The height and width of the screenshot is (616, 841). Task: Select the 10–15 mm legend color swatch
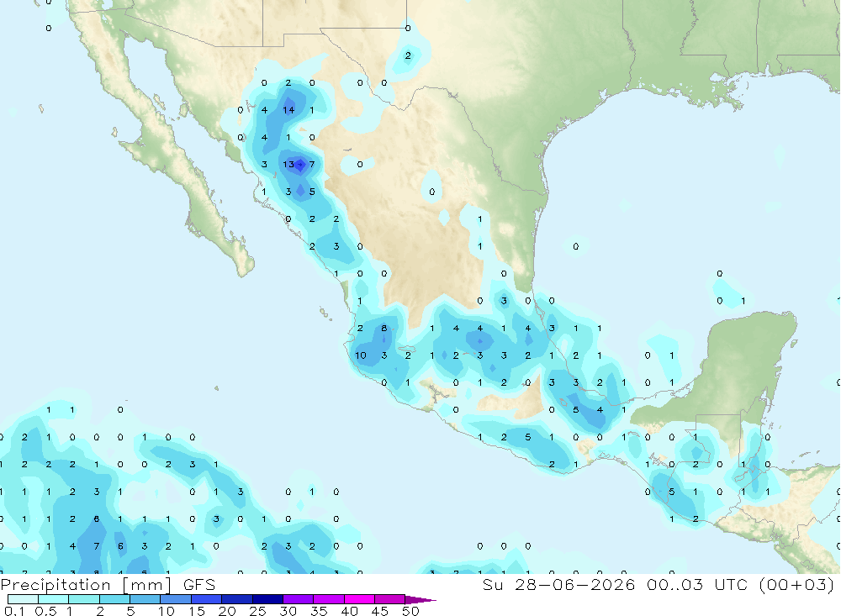176,599
